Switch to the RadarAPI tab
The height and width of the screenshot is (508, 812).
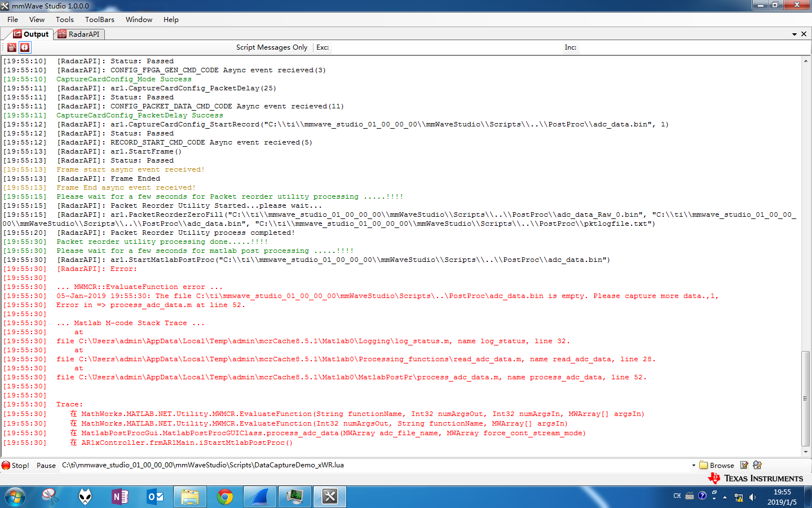tap(80, 34)
